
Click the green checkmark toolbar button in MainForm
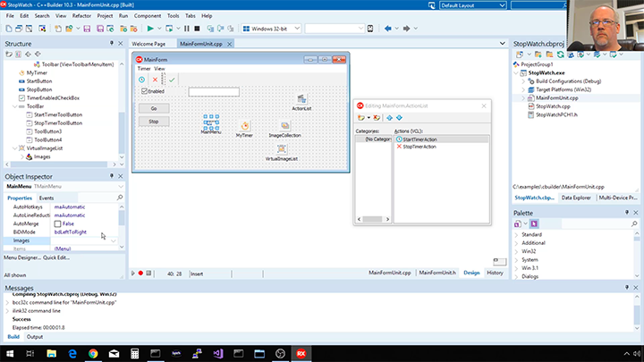tap(172, 80)
